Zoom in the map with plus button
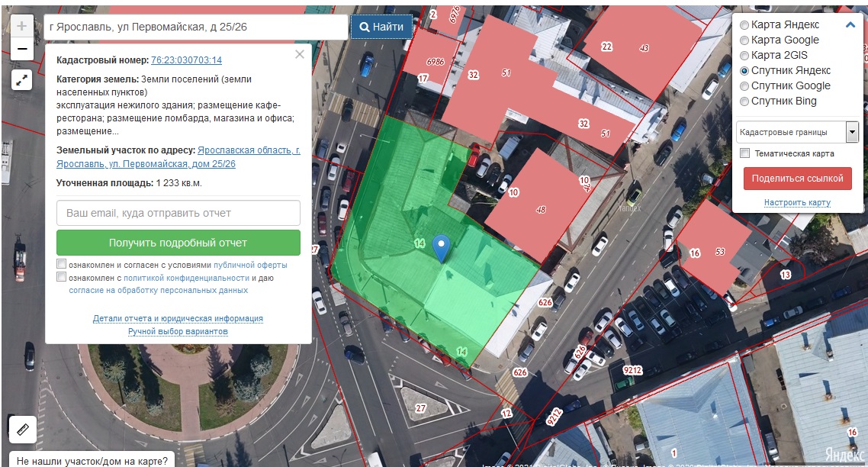 pos(21,26)
